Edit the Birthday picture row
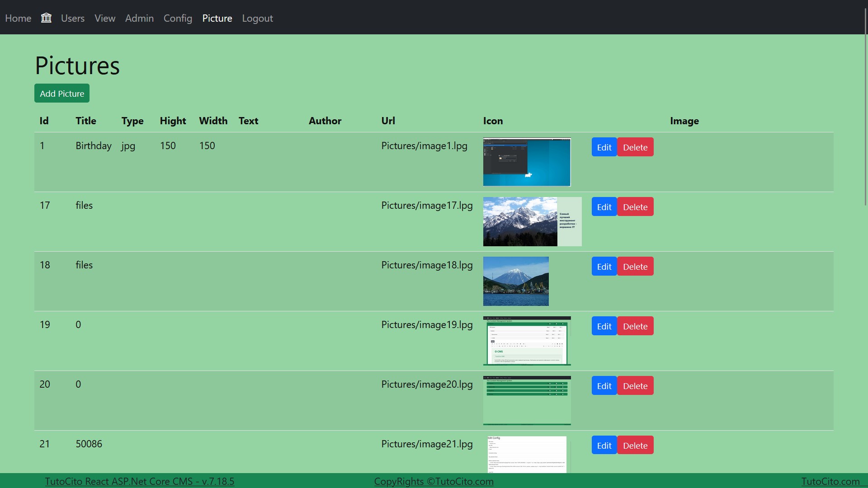The width and height of the screenshot is (868, 488). [604, 147]
